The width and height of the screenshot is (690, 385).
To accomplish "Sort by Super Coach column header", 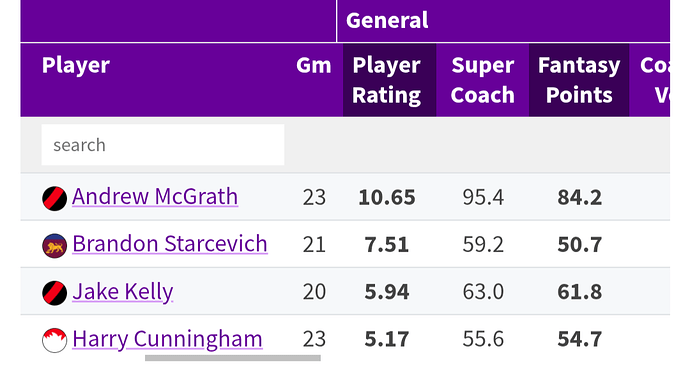I will tap(483, 80).
